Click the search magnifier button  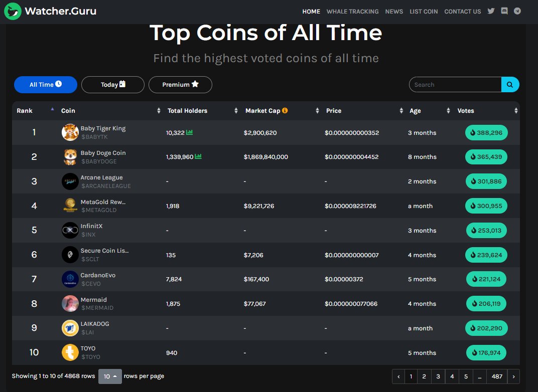pos(510,85)
